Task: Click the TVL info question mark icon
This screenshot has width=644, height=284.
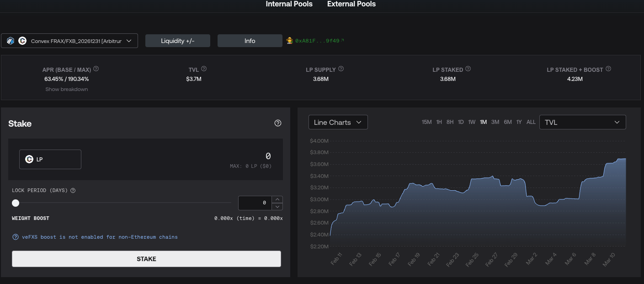Action: (204, 69)
